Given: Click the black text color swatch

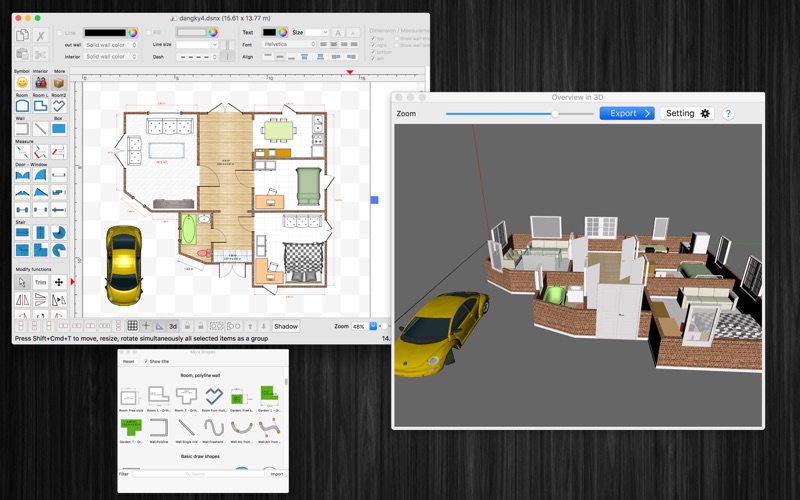Looking at the screenshot, I should pos(269,32).
